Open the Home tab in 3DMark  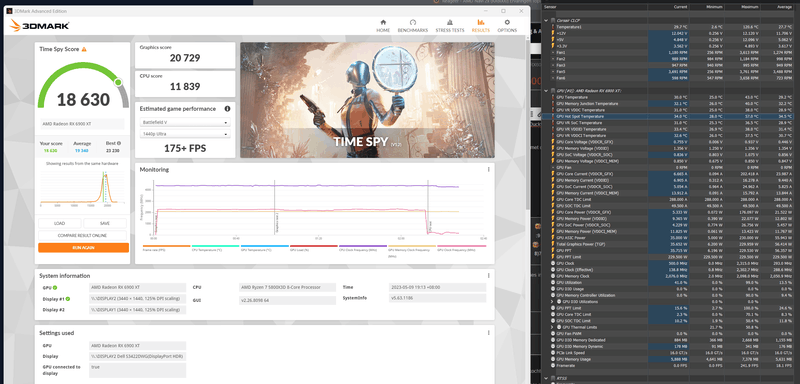coord(383,26)
